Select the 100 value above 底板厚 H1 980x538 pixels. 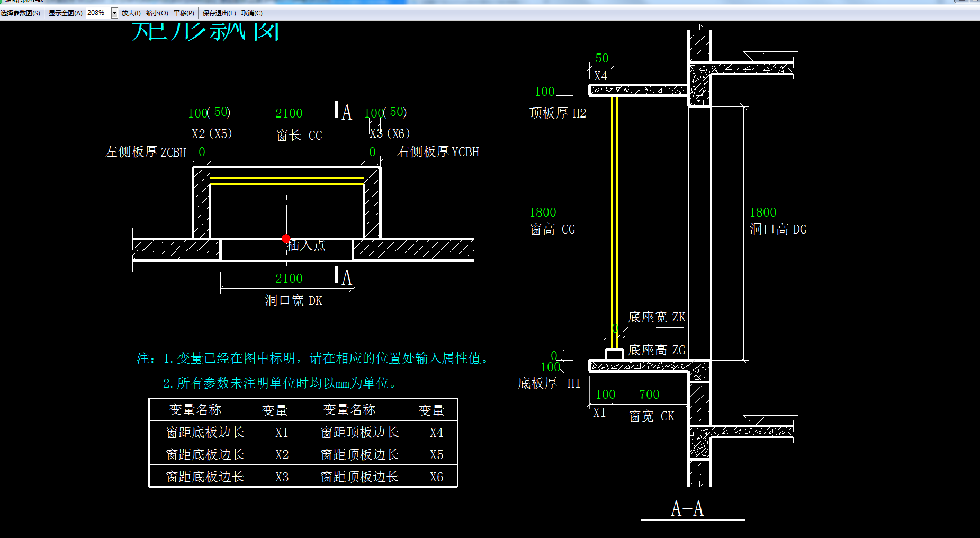click(x=551, y=367)
